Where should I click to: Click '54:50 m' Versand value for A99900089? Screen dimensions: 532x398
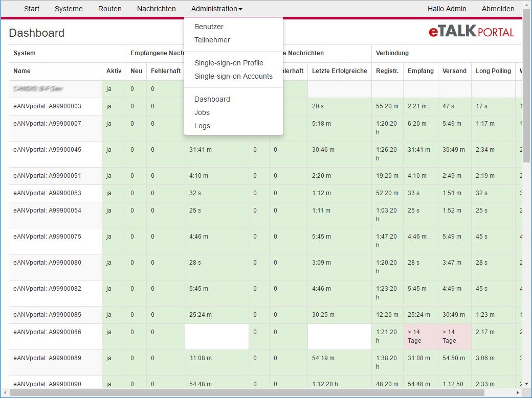pos(454,358)
